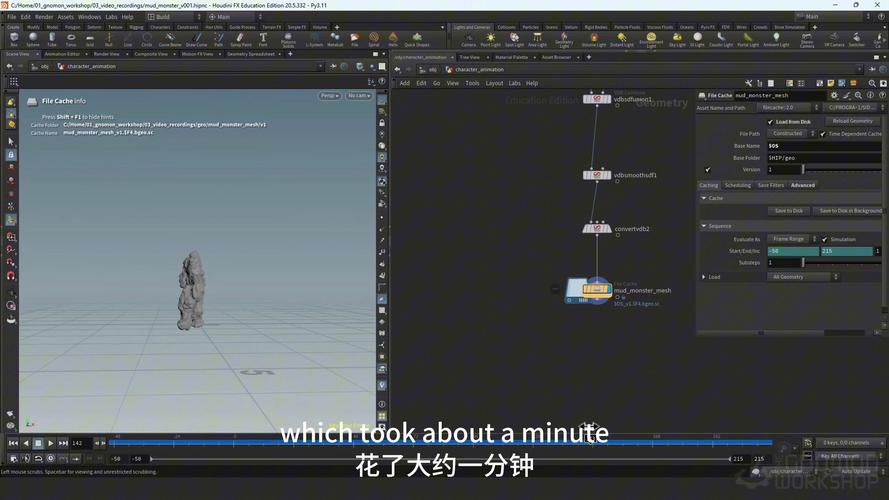The image size is (889, 500).
Task: Open the parameter pane gear menu
Action: [x=834, y=95]
